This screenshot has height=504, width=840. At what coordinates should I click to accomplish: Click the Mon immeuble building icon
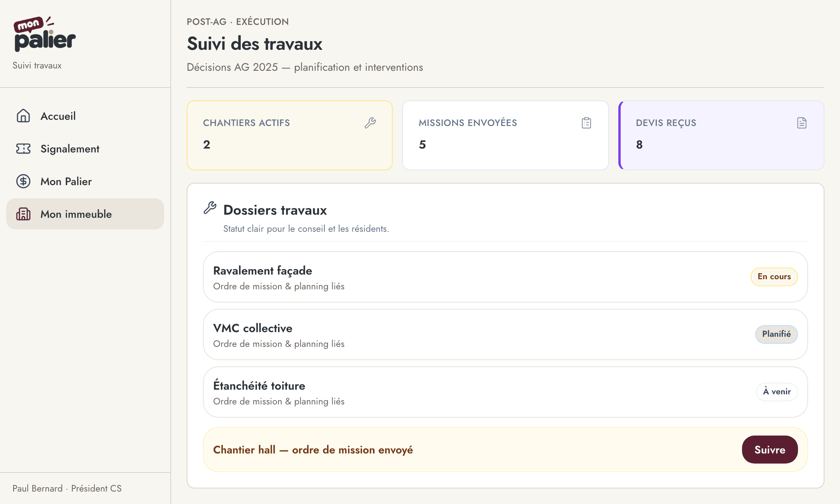(23, 214)
